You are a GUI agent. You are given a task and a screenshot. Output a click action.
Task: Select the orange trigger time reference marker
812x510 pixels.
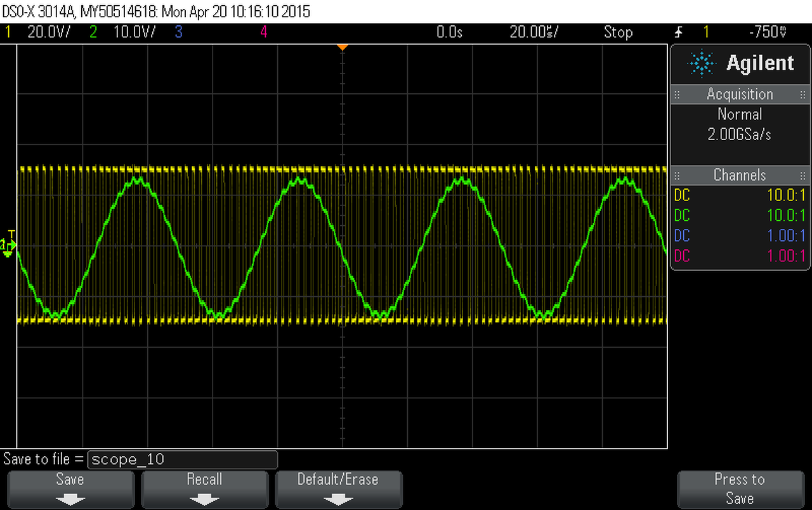343,48
